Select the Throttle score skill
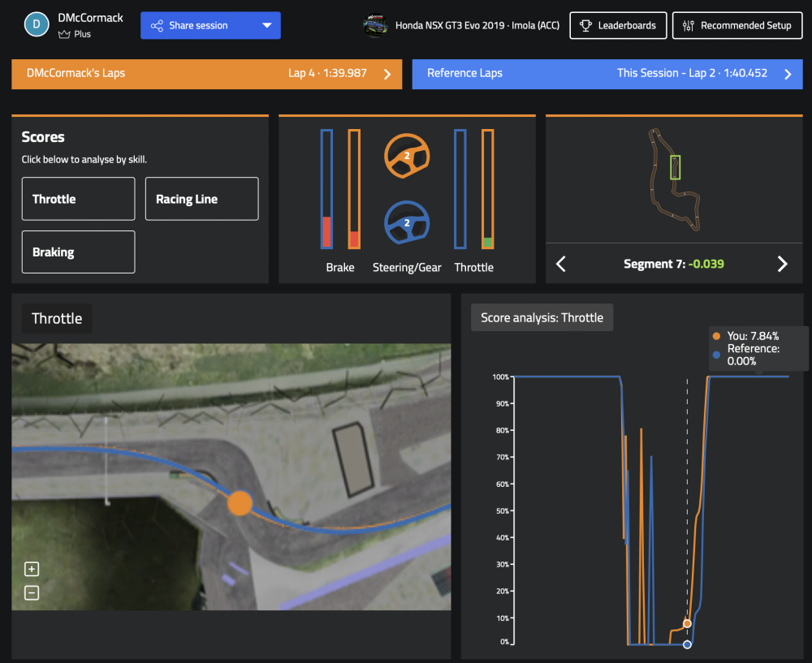The image size is (812, 663). [78, 199]
